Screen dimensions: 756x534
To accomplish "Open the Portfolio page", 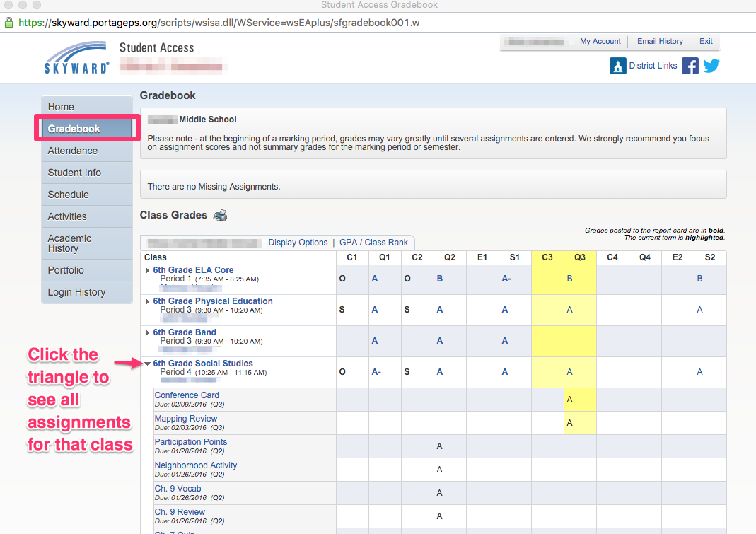I will pyautogui.click(x=87, y=270).
